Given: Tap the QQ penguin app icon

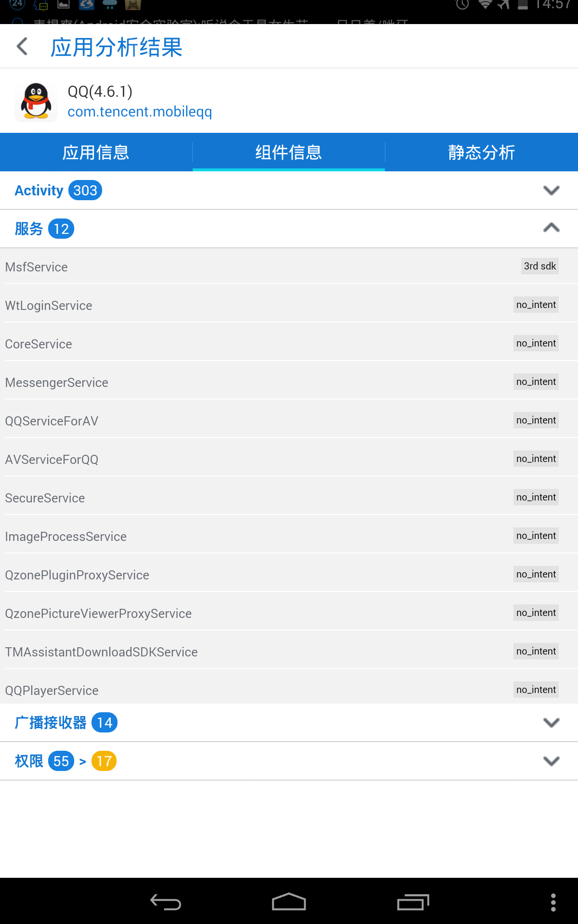Looking at the screenshot, I should point(36,102).
